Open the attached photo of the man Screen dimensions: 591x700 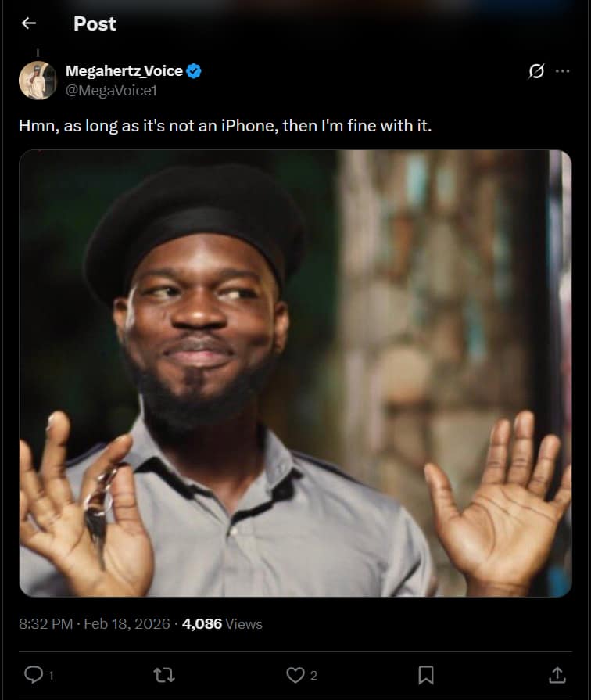(x=295, y=373)
